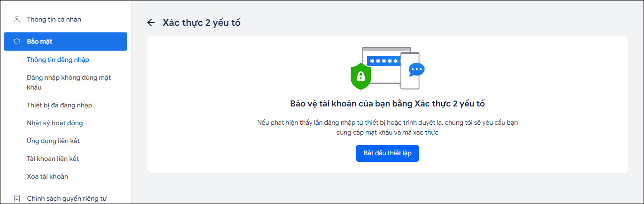This screenshot has height=204, width=644.
Task: Click the shield icon next to Bảo mật
Action: (x=17, y=41)
